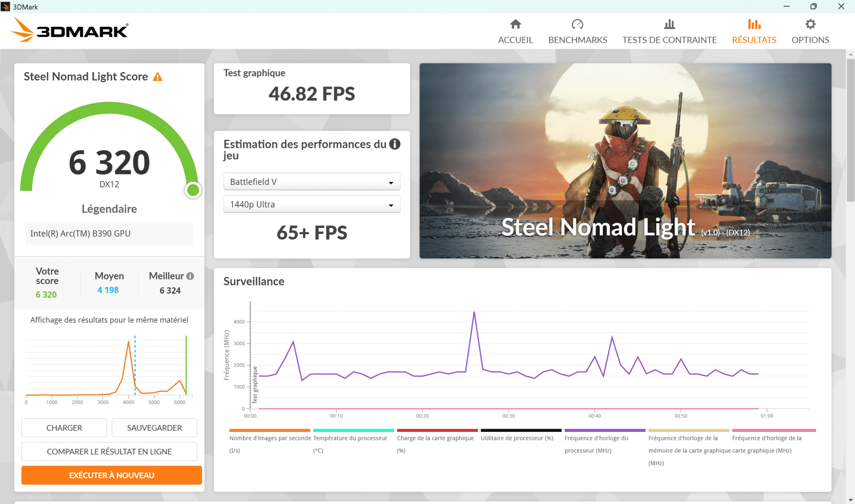Switch to the BENCHMARKS section
Image resolution: width=855 pixels, height=504 pixels.
coord(577,40)
